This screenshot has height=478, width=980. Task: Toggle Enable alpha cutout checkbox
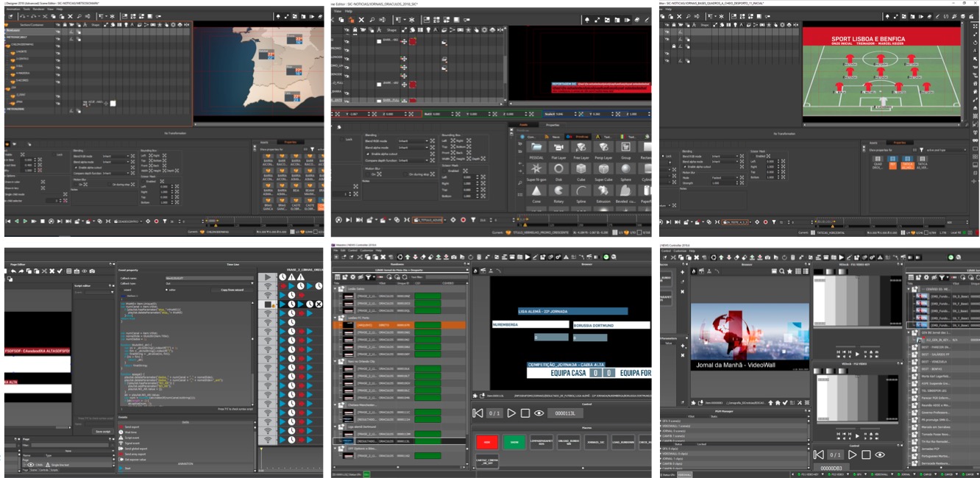coord(368,154)
